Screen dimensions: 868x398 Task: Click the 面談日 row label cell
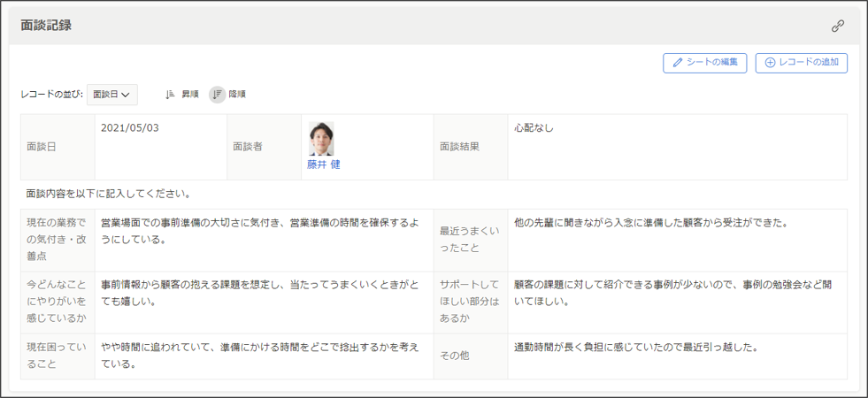click(x=58, y=147)
